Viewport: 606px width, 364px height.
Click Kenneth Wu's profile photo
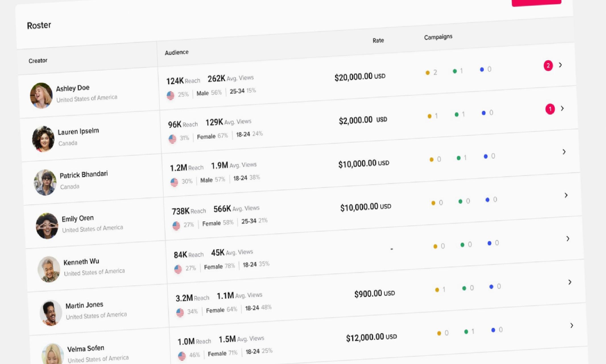click(49, 269)
